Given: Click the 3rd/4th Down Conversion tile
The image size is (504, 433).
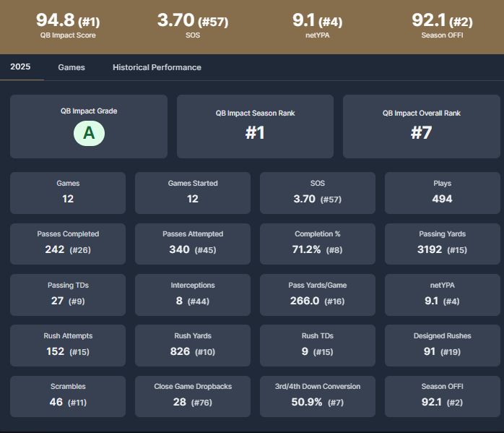Looking at the screenshot, I should [317, 395].
